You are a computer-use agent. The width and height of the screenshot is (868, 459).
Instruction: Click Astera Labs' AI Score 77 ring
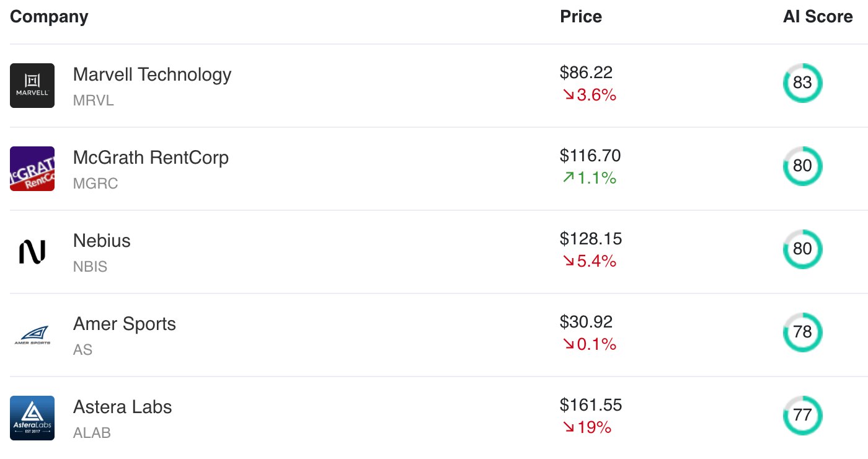(802, 416)
